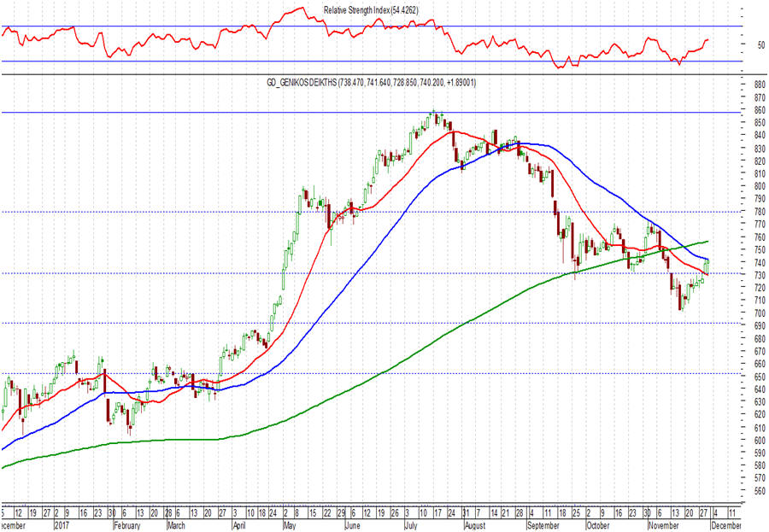
Task: Pick the 610 price axis label
Action: click(x=760, y=428)
